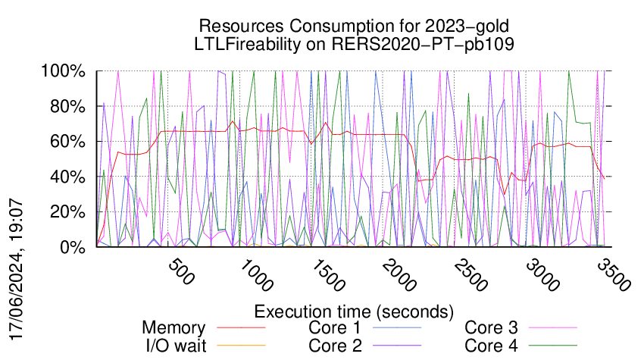Click the 2000 x-axis tick label
Viewport: 644px width, 360px height.
point(399,275)
